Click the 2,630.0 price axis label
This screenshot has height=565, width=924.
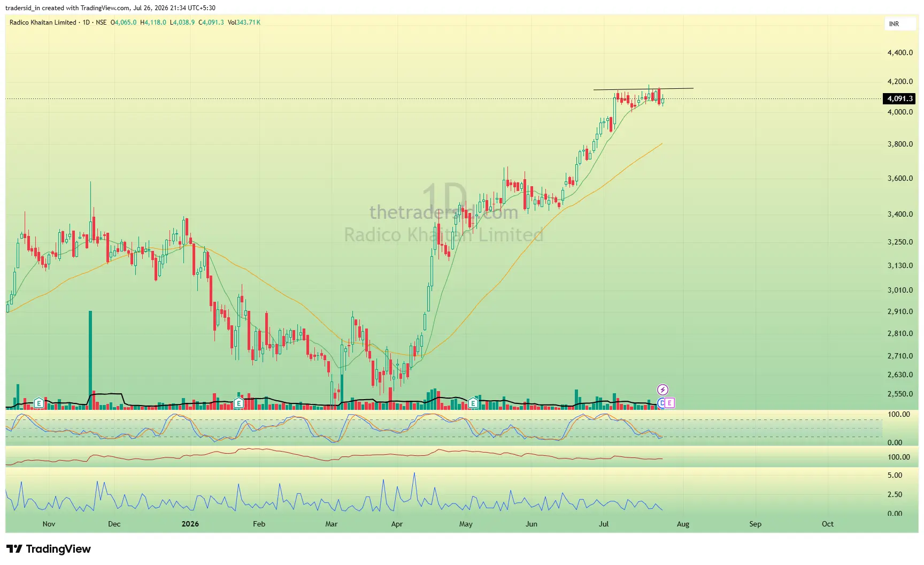[900, 375]
